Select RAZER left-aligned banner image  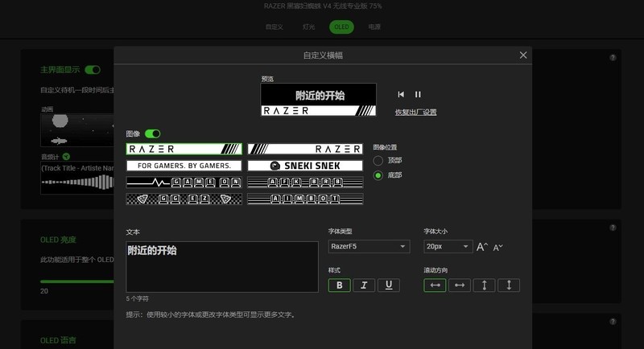pos(184,149)
